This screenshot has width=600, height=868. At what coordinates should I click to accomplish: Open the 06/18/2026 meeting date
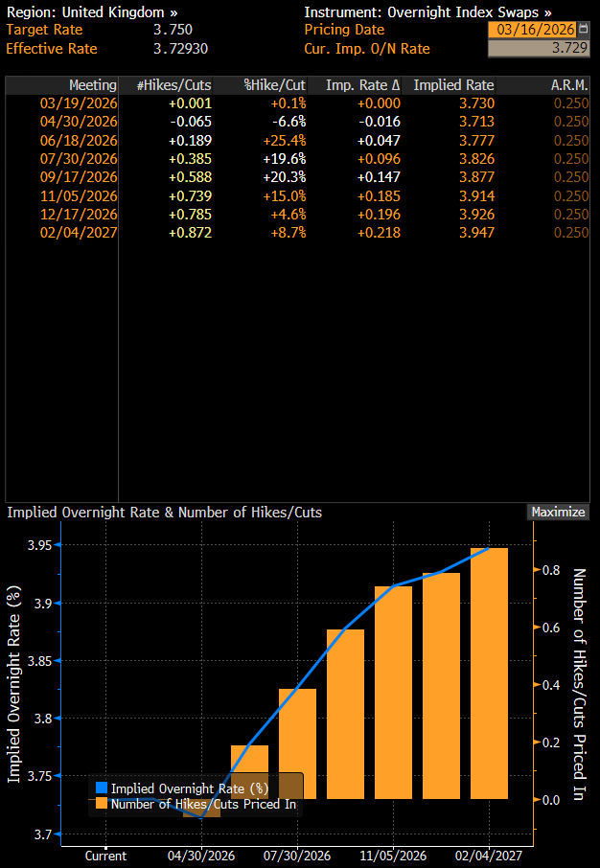click(x=79, y=140)
